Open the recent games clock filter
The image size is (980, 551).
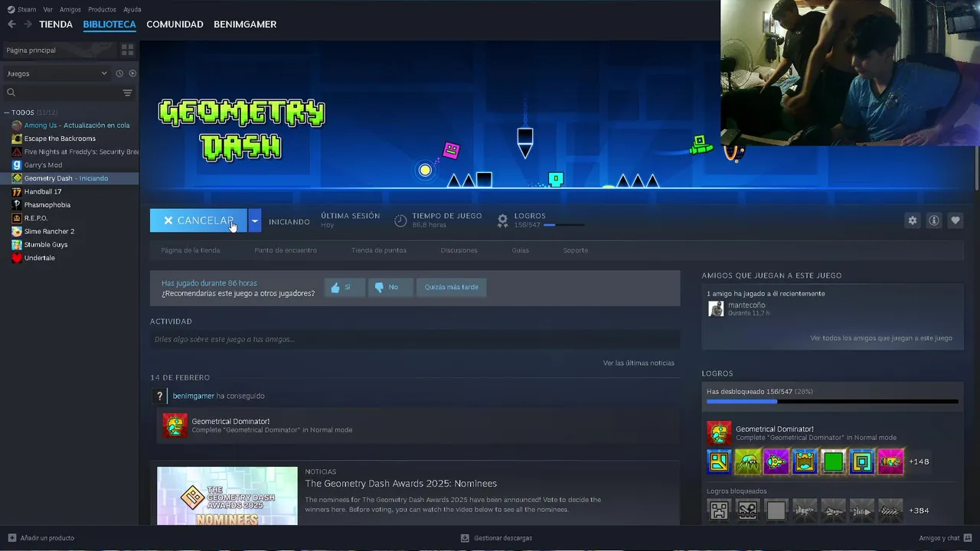pos(119,73)
